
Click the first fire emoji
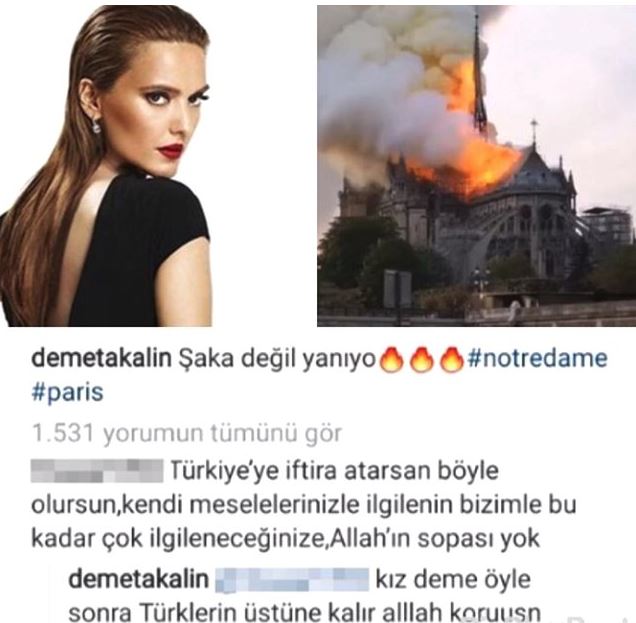(x=389, y=358)
